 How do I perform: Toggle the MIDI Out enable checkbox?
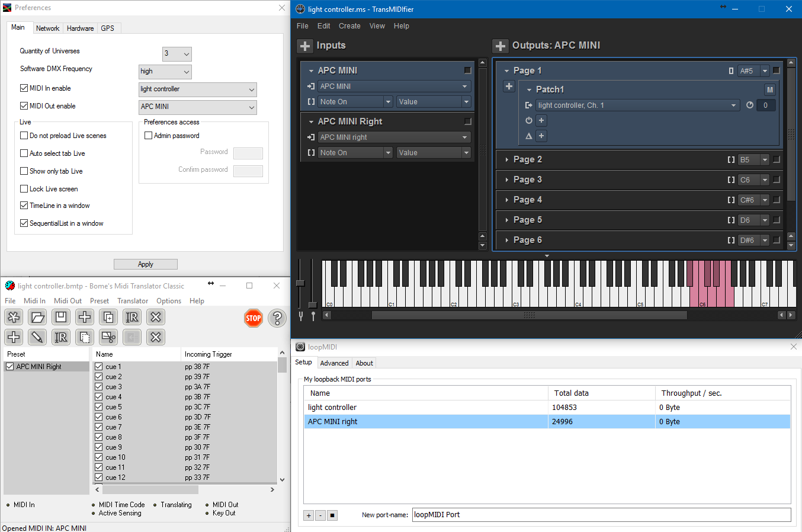tap(24, 105)
